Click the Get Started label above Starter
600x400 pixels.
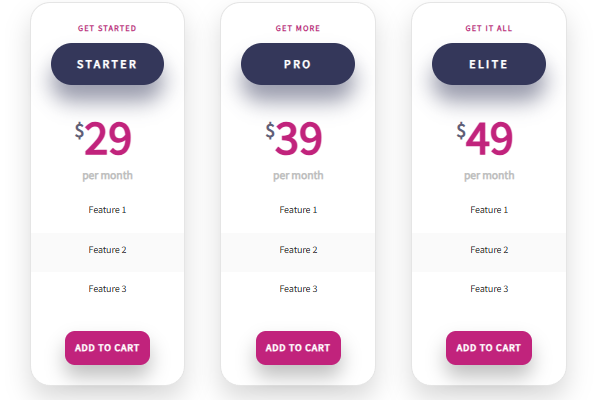point(107,28)
